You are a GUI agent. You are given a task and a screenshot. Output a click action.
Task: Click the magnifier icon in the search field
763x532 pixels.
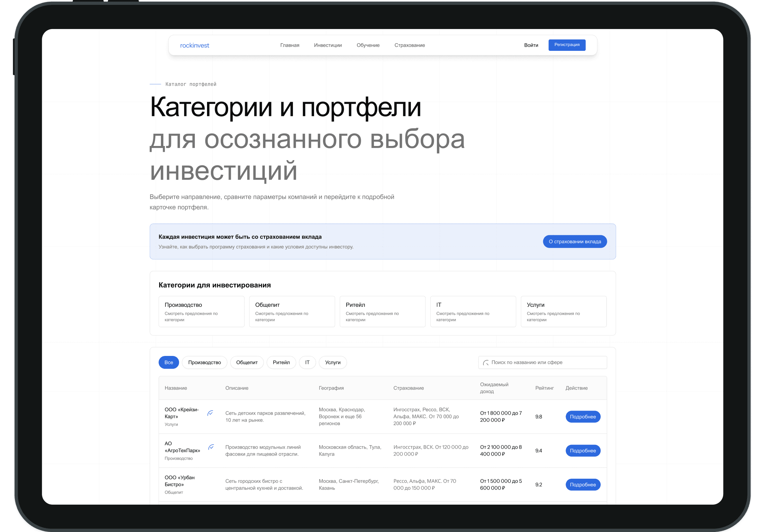pos(486,362)
